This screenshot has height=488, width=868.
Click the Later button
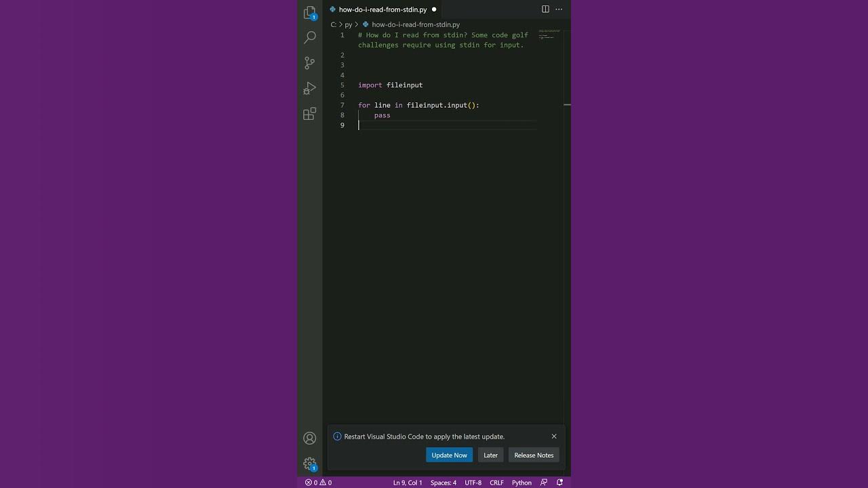490,455
